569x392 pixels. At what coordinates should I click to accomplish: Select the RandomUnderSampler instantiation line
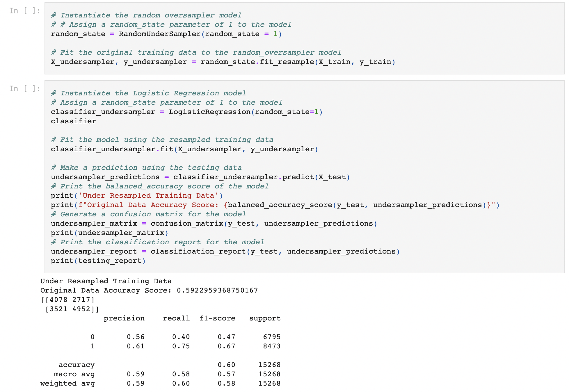click(x=166, y=34)
